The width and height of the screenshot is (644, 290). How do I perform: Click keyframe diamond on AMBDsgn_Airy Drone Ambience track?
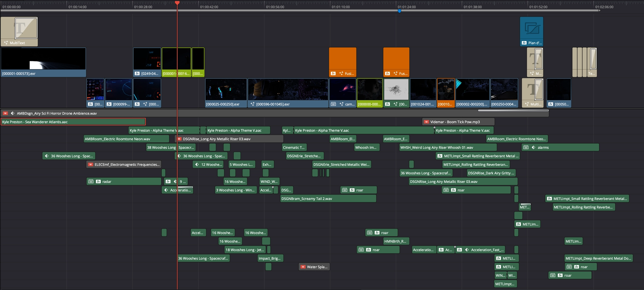pyautogui.click(x=13, y=113)
